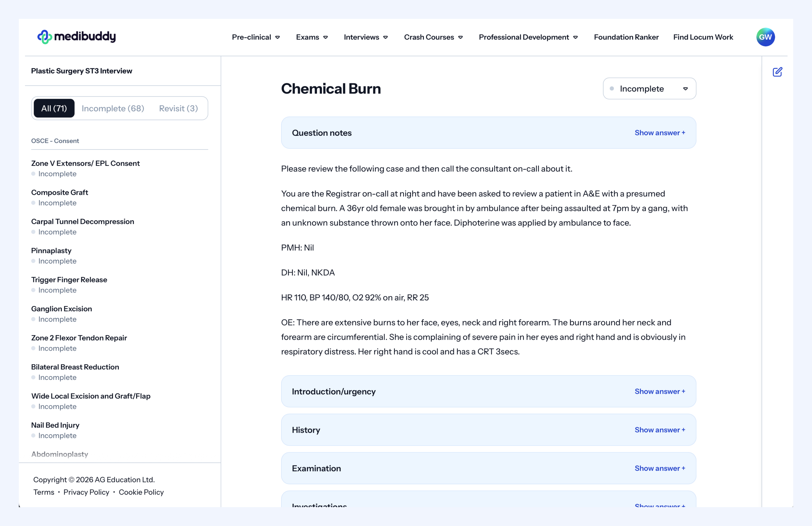Open the Composite Graft question
Image resolution: width=812 pixels, height=526 pixels.
pos(60,193)
